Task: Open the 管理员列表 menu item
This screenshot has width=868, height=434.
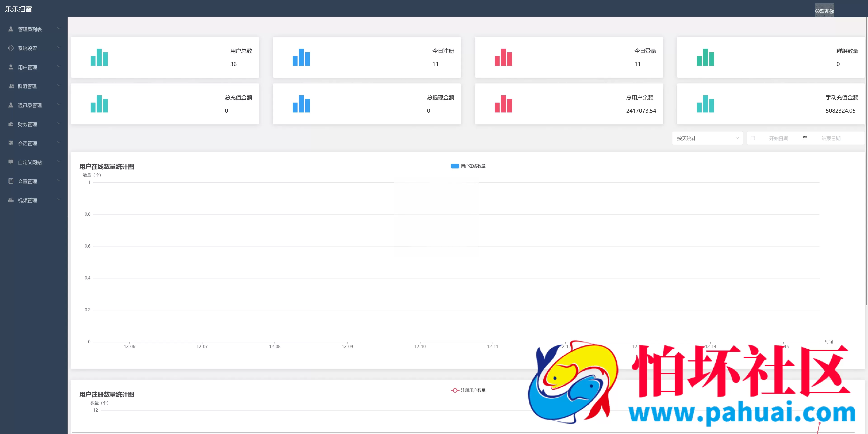Action: [34, 29]
